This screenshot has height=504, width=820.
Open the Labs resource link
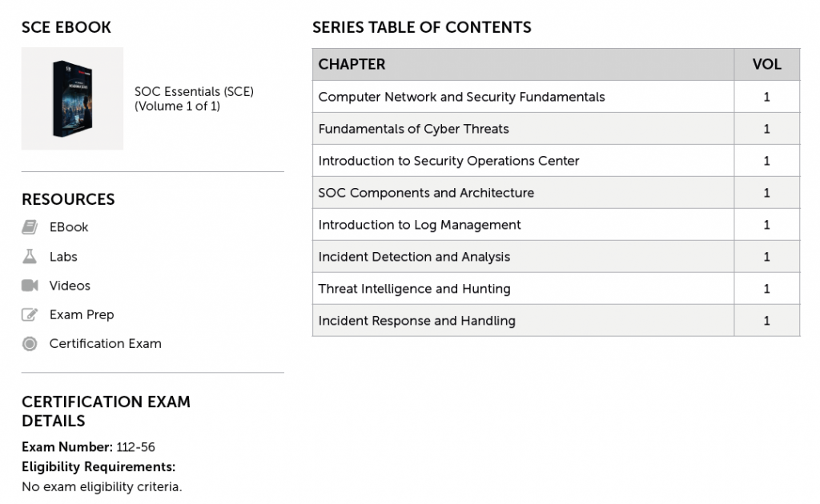click(x=63, y=257)
